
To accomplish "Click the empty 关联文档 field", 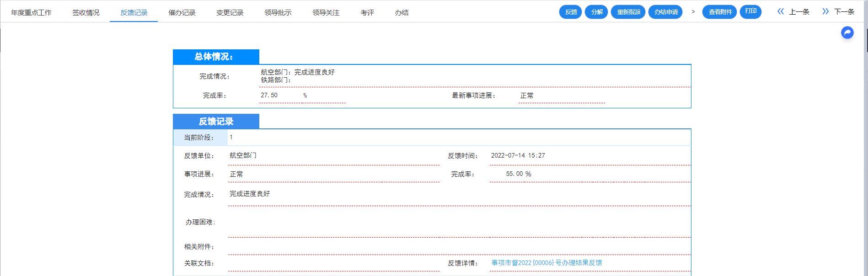I will click(334, 263).
